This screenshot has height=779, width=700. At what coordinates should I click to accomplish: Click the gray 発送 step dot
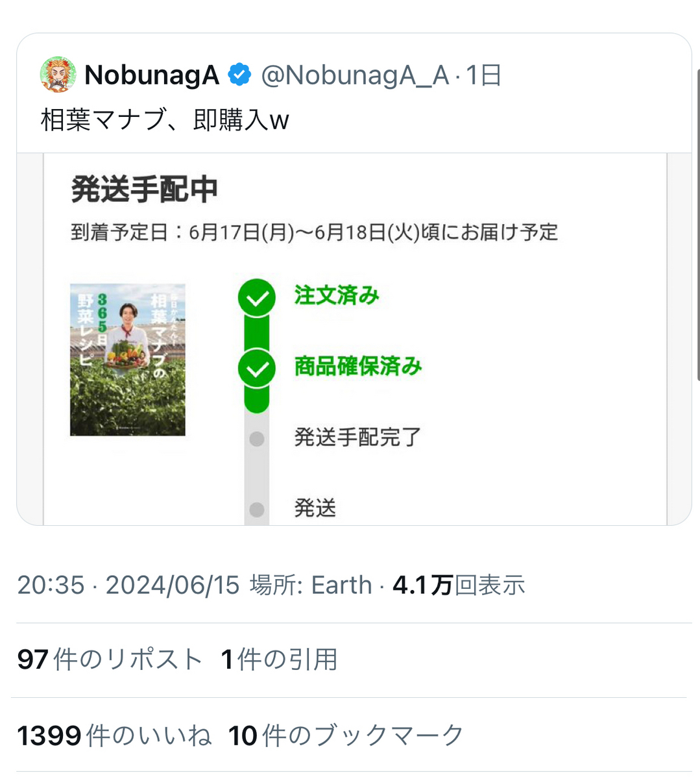pyautogui.click(x=257, y=509)
